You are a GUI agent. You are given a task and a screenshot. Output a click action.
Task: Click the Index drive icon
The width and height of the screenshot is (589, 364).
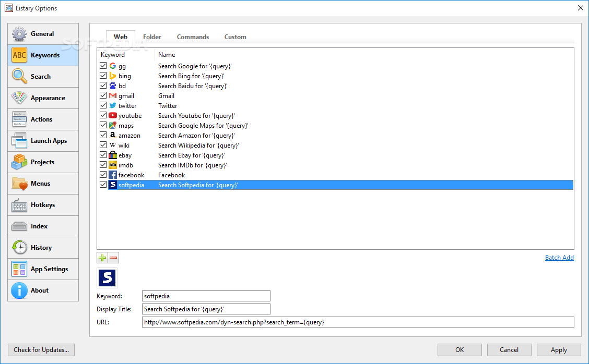(x=19, y=226)
